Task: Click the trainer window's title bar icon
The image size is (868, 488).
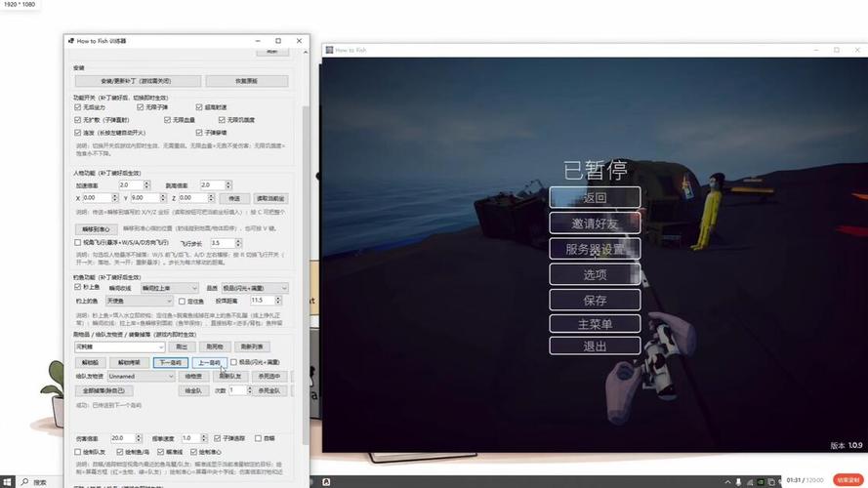Action: point(71,41)
